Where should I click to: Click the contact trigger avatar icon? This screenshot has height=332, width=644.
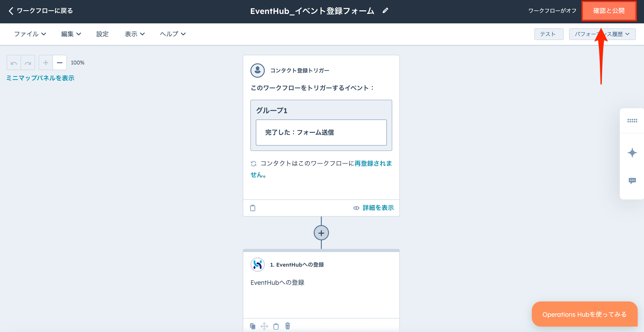tap(258, 70)
